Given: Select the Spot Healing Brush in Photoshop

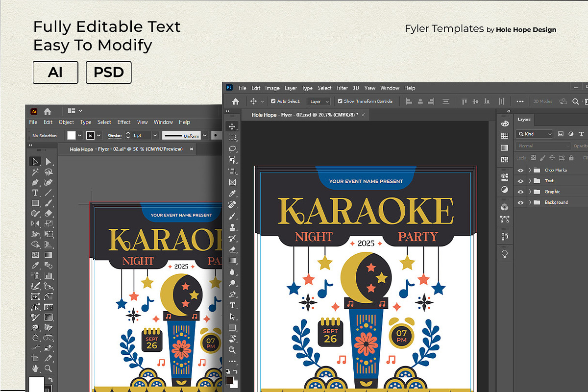Looking at the screenshot, I should 232,204.
